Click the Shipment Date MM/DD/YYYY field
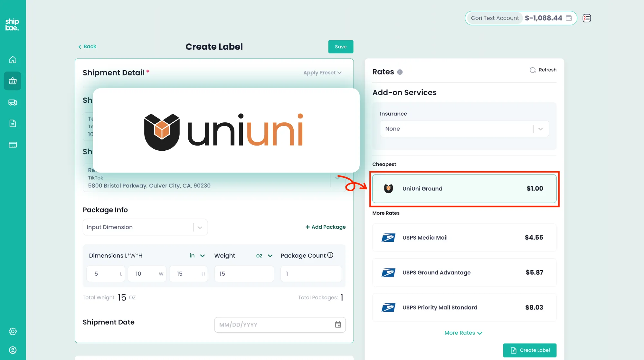 tap(280, 325)
